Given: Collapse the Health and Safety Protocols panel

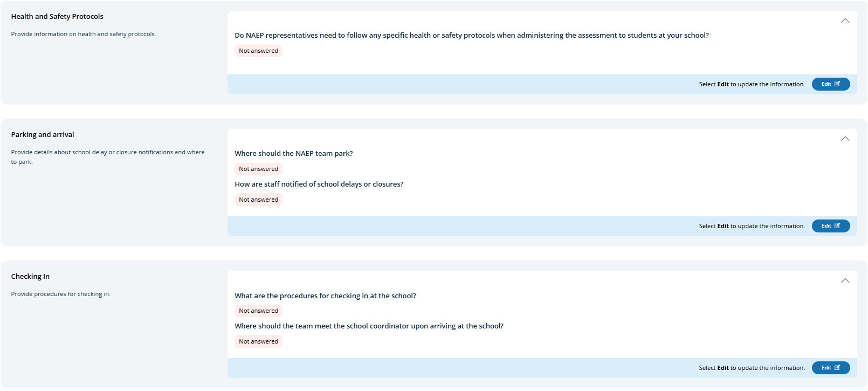Looking at the screenshot, I should pyautogui.click(x=845, y=21).
